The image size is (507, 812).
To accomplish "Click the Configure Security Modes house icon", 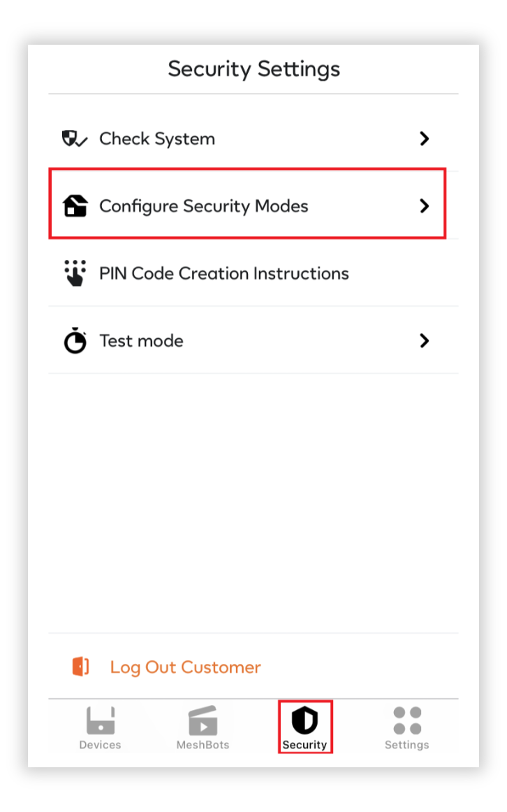I will click(x=75, y=205).
